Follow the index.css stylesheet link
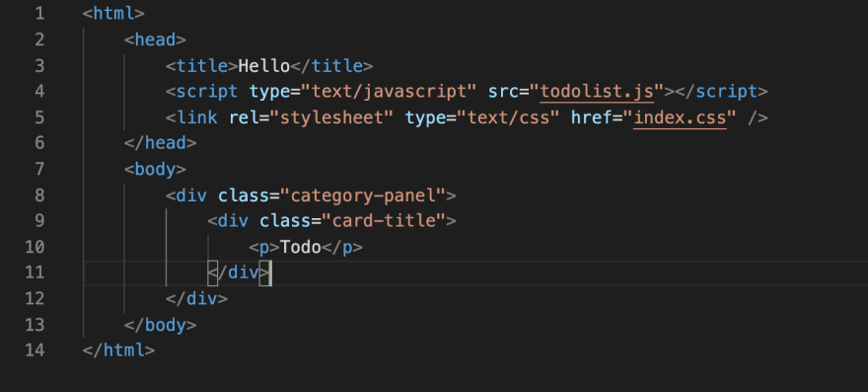This screenshot has height=392, width=868. pos(680,118)
